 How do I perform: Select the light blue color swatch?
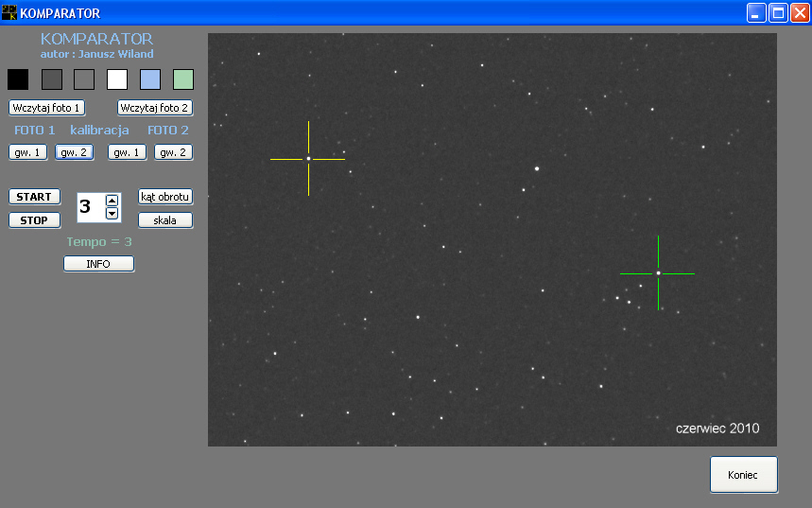coord(150,79)
